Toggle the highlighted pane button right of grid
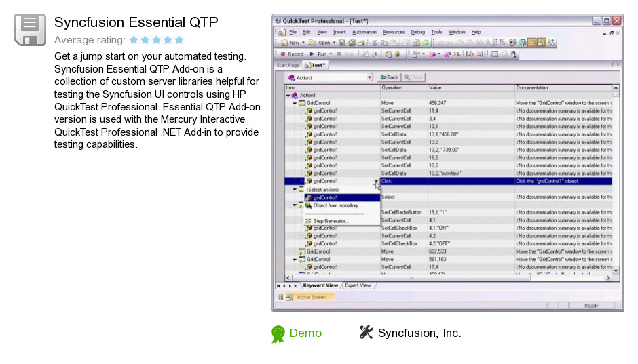 pyautogui.click(x=542, y=43)
